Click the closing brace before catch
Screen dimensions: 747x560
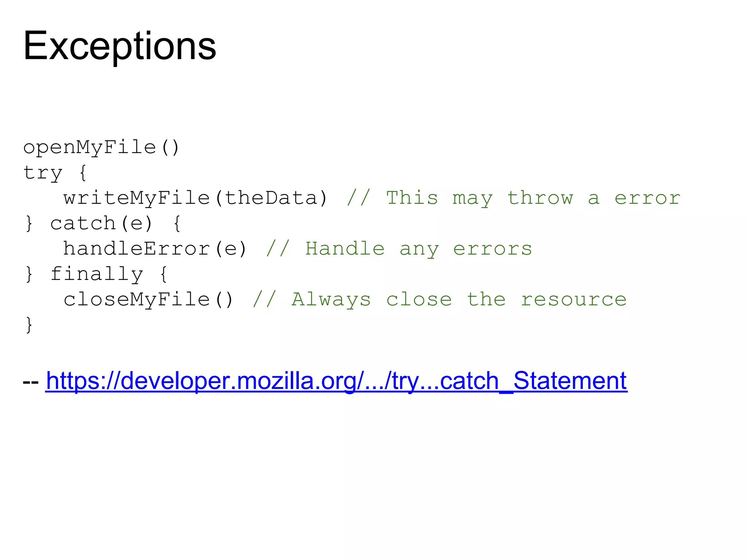[29, 223]
